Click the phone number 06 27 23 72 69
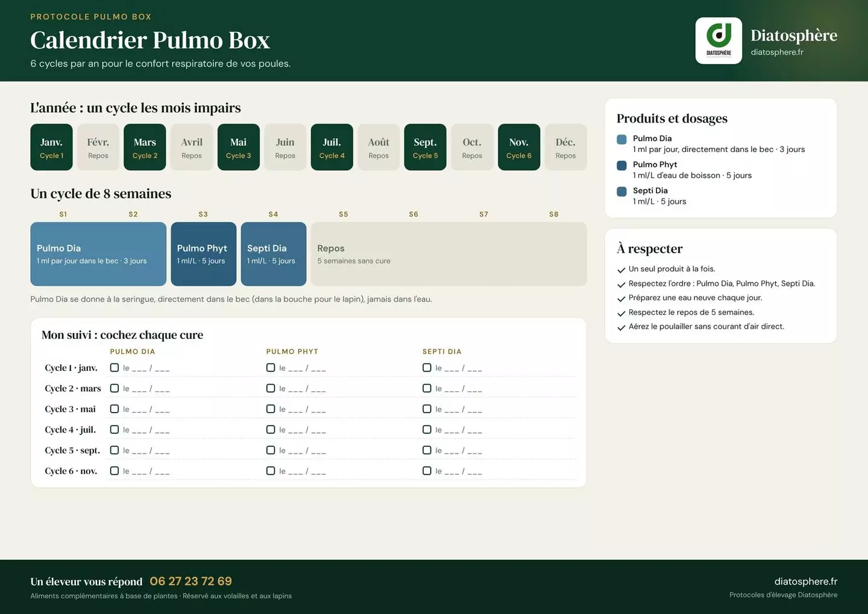This screenshot has width=868, height=614. 190,581
